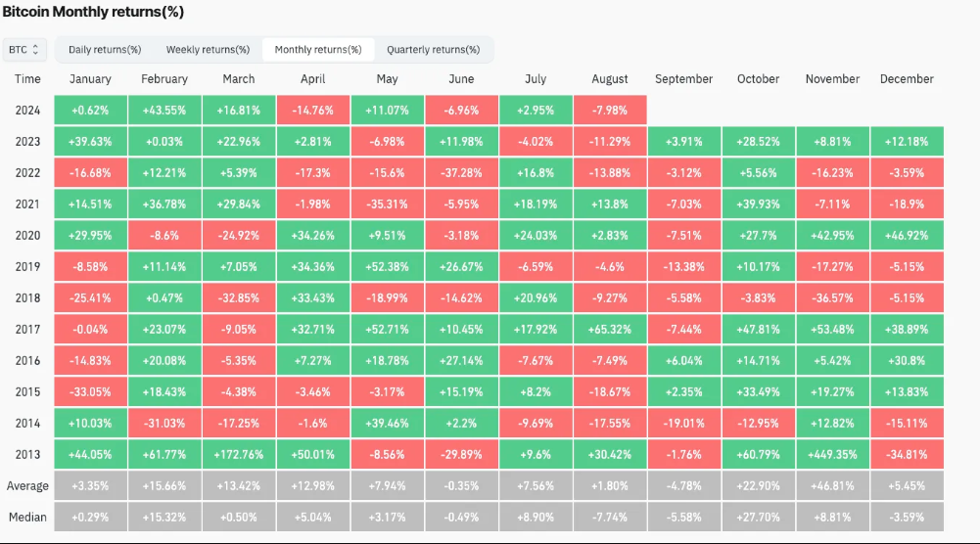Click the Monthly returns(%) tab
This screenshot has width=980, height=544.
click(318, 49)
